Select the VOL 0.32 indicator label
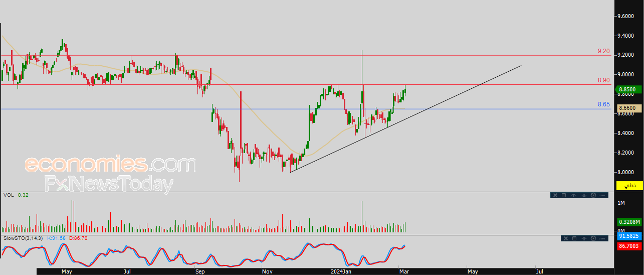The width and height of the screenshot is (644, 275). pos(16,195)
